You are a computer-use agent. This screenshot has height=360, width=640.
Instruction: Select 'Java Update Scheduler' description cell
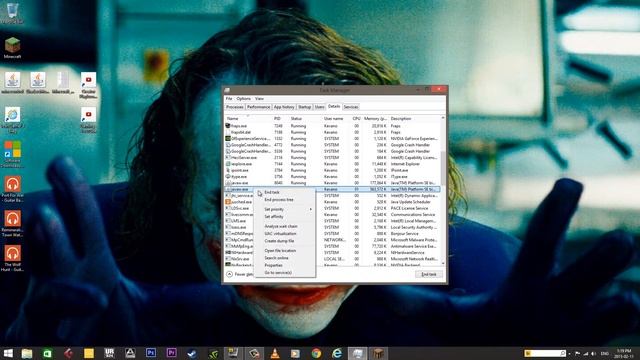click(411, 202)
